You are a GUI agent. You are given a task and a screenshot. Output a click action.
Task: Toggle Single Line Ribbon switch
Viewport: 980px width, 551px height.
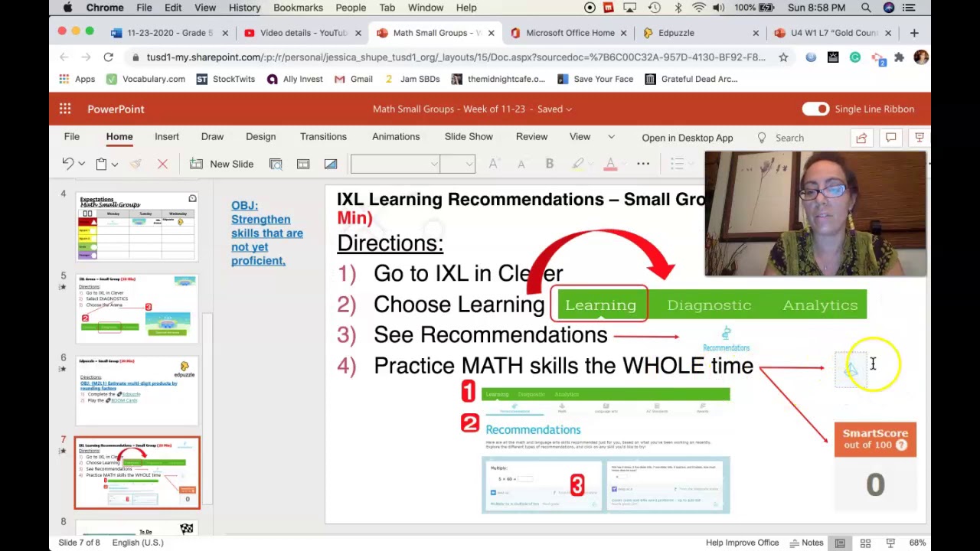[815, 109]
